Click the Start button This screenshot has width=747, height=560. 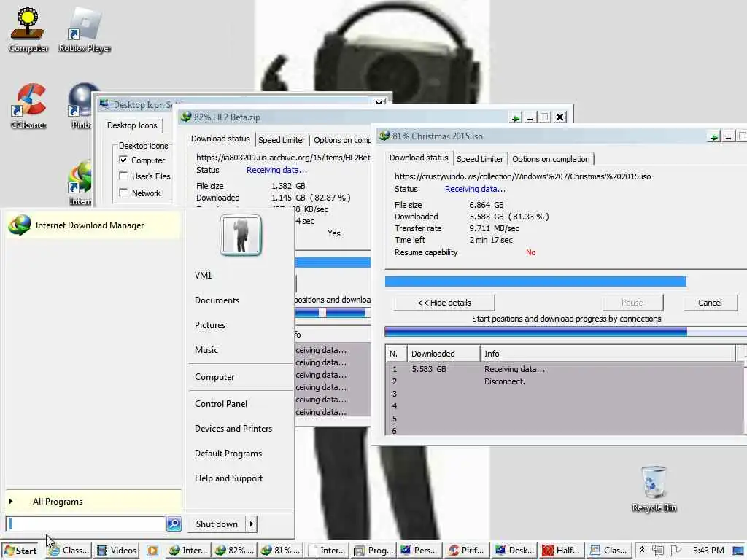click(x=20, y=551)
